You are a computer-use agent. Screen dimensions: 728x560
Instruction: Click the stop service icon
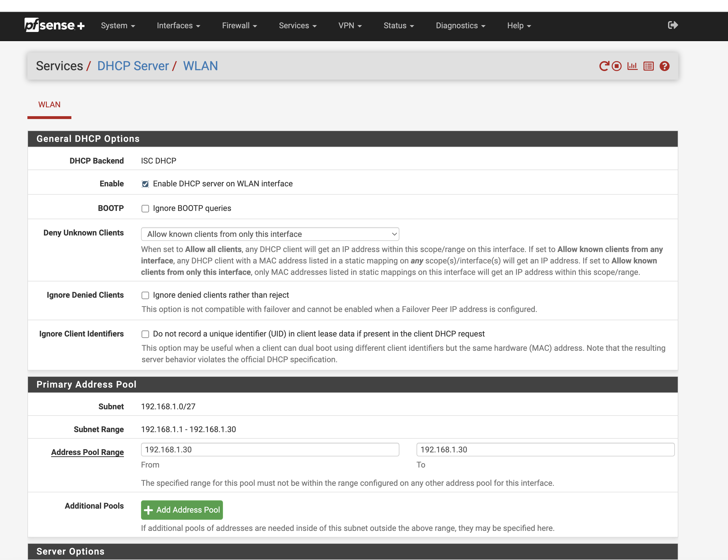click(x=617, y=66)
